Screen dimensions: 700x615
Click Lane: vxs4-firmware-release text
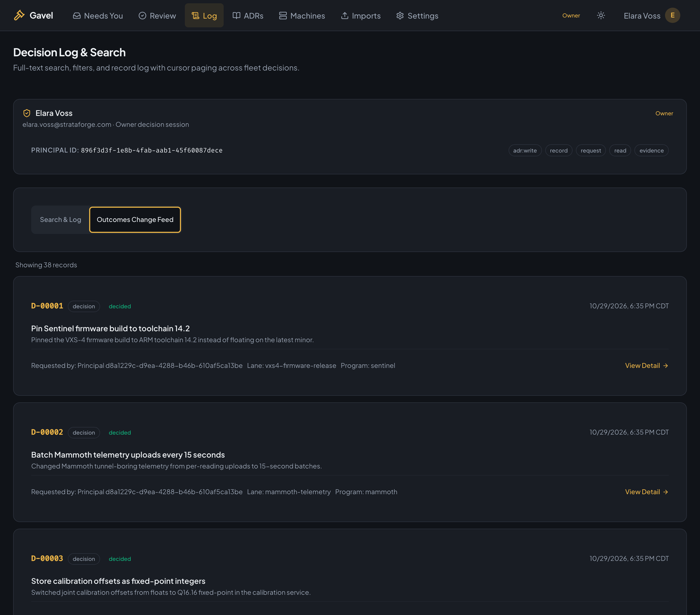(292, 365)
